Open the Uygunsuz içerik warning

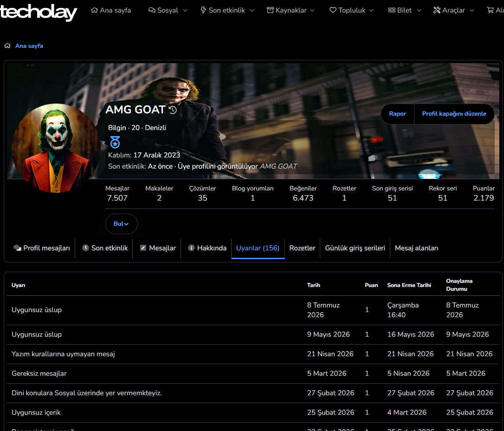(x=36, y=413)
